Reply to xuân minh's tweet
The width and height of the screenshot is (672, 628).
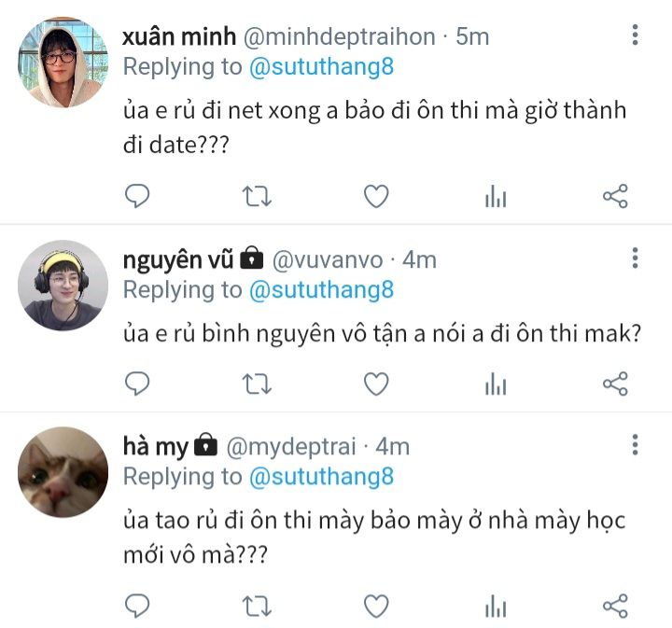click(137, 196)
